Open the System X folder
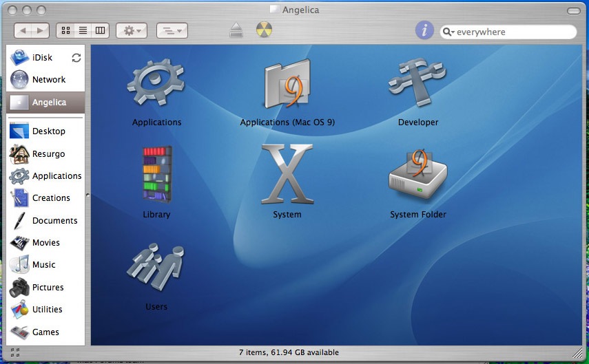The width and height of the screenshot is (589, 364). (287, 174)
